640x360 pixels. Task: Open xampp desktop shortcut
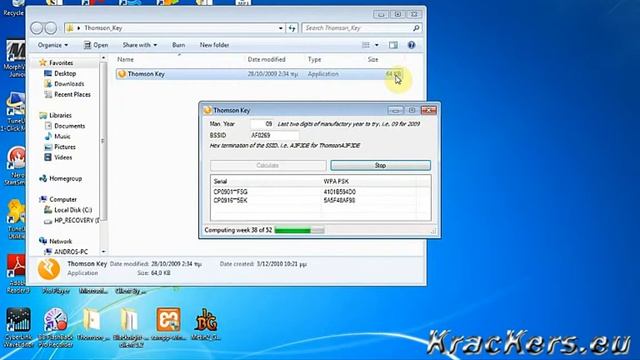pyautogui.click(x=168, y=324)
